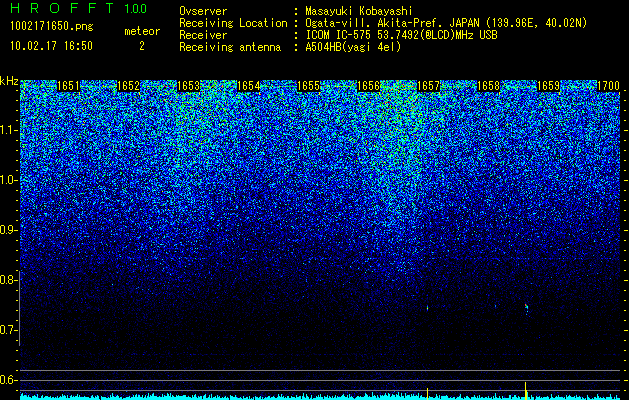Click the 0.9 frequency axis label

point(9,230)
